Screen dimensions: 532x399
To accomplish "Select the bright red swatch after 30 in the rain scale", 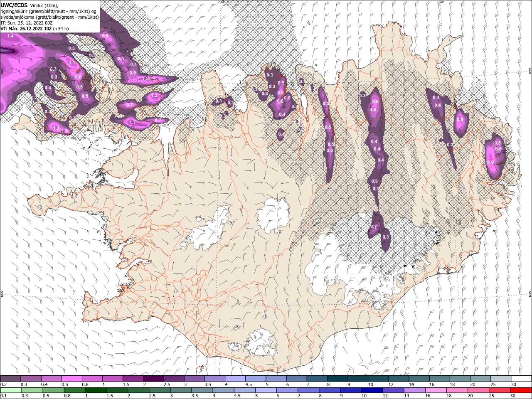I will 520,390.
